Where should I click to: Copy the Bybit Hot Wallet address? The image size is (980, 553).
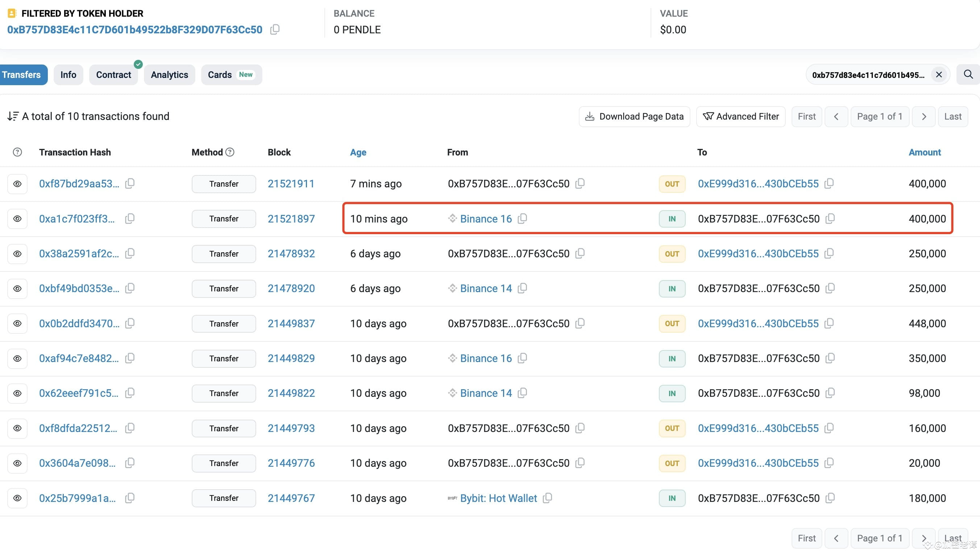click(548, 498)
